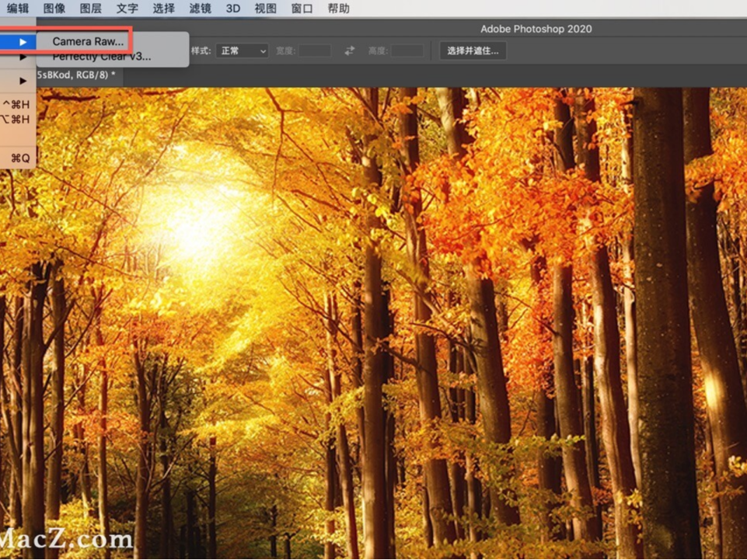Screen dimensions: 747x560
Task: Open the 文字 menu
Action: [127, 9]
